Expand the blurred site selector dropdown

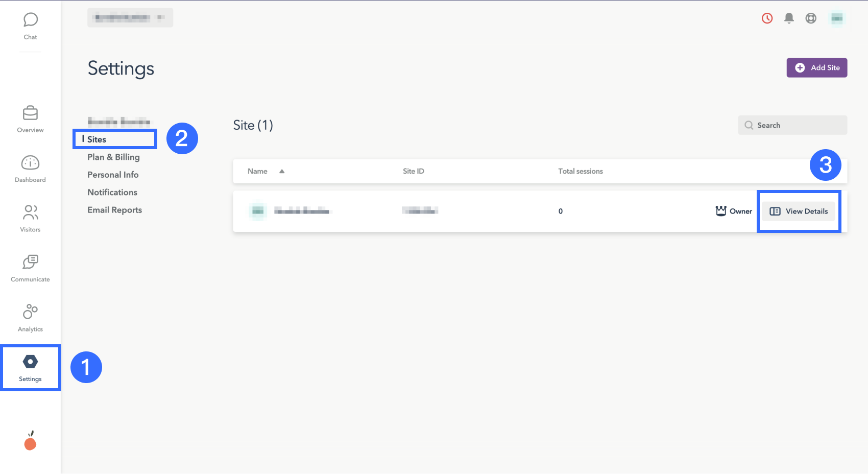click(x=130, y=18)
